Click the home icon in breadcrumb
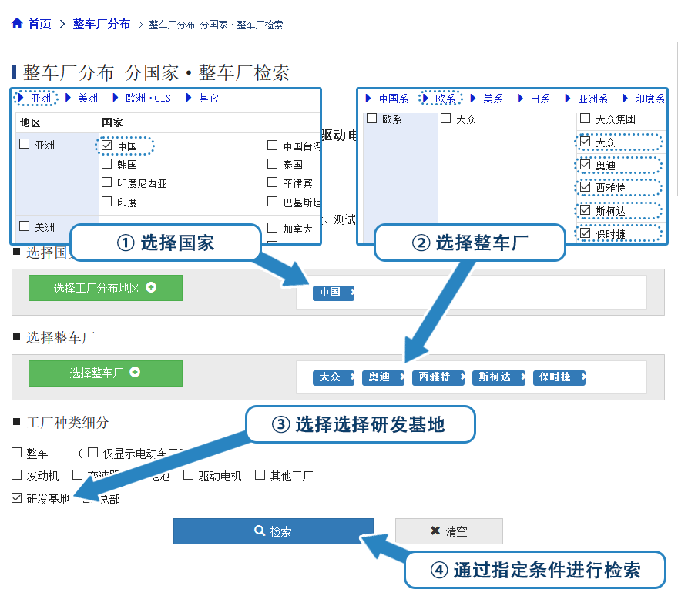This screenshot has width=678, height=616. (17, 23)
